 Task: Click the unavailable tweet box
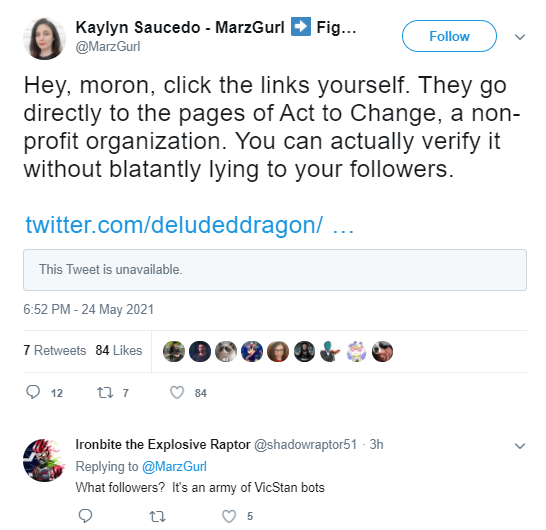275,270
